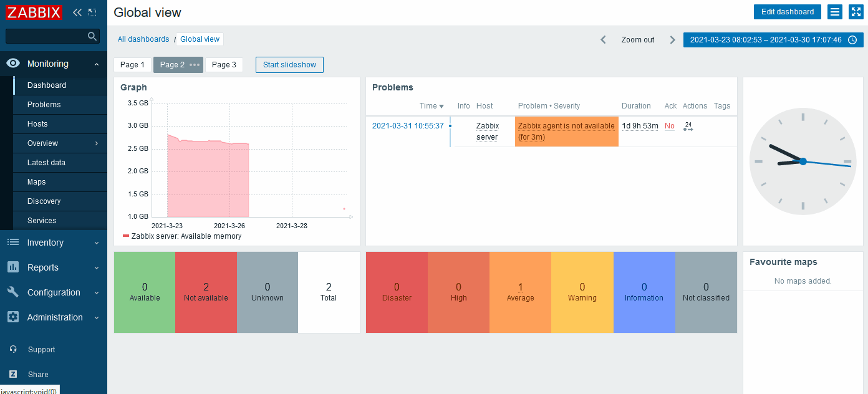Collapse the Monitoring menu section
This screenshot has width=868, height=394.
click(97, 64)
